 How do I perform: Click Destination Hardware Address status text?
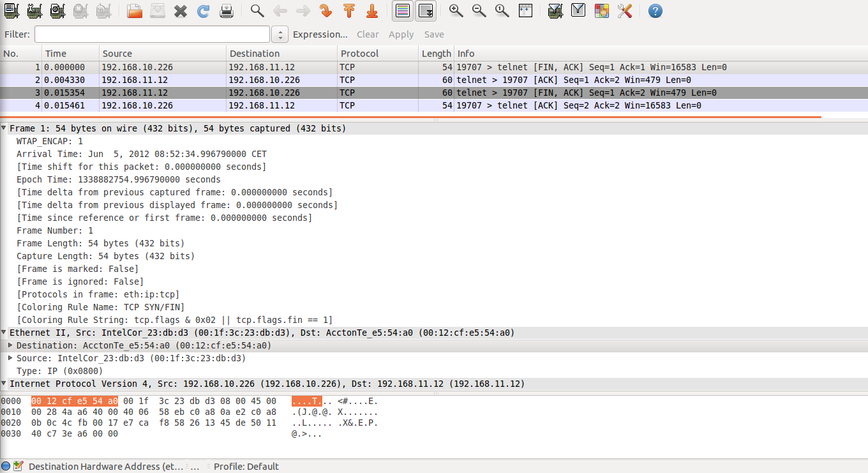click(106, 466)
